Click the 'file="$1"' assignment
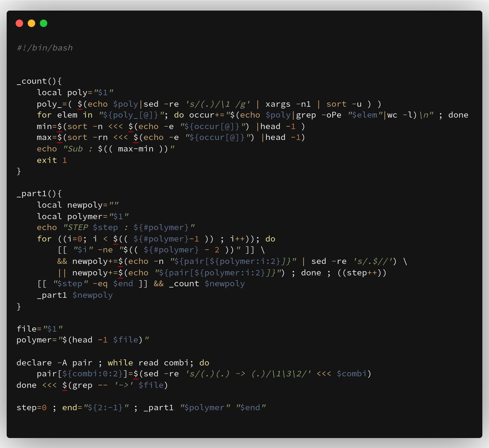This screenshot has width=489, height=448. [40, 329]
